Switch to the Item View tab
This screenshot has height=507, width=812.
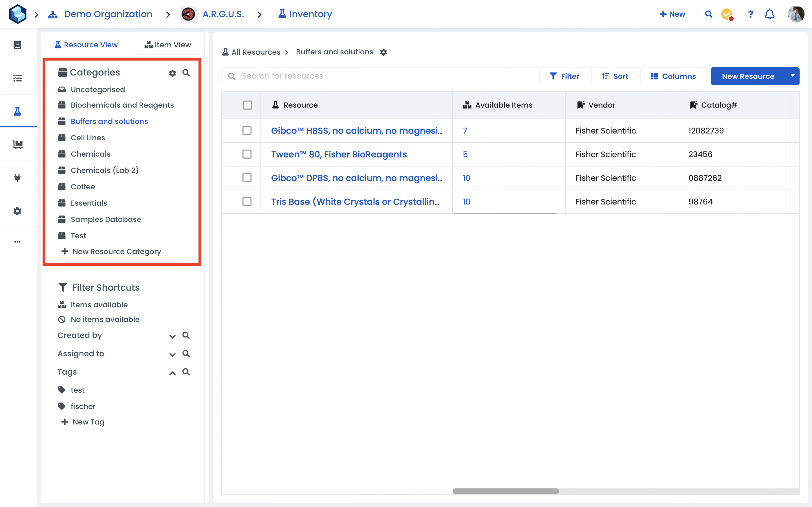tap(168, 45)
